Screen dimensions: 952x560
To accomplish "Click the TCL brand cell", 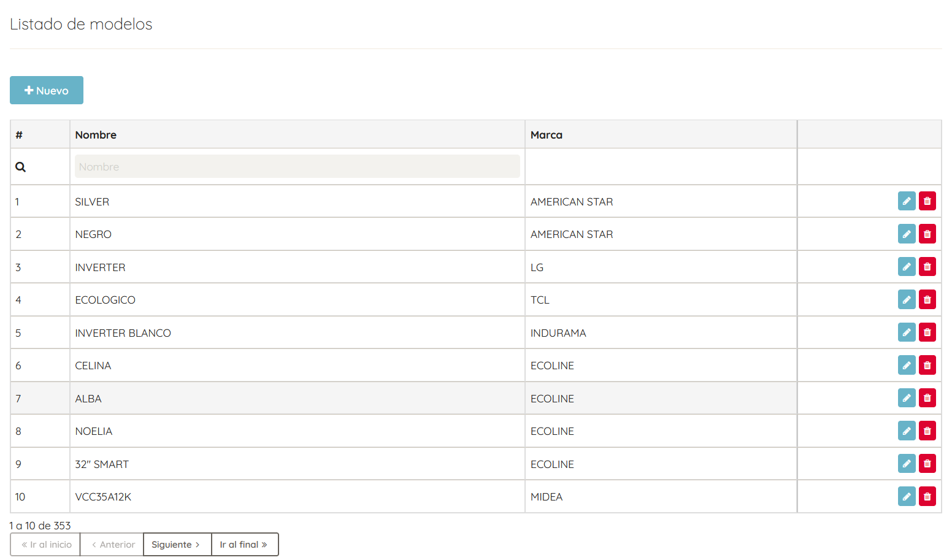I will tap(661, 299).
